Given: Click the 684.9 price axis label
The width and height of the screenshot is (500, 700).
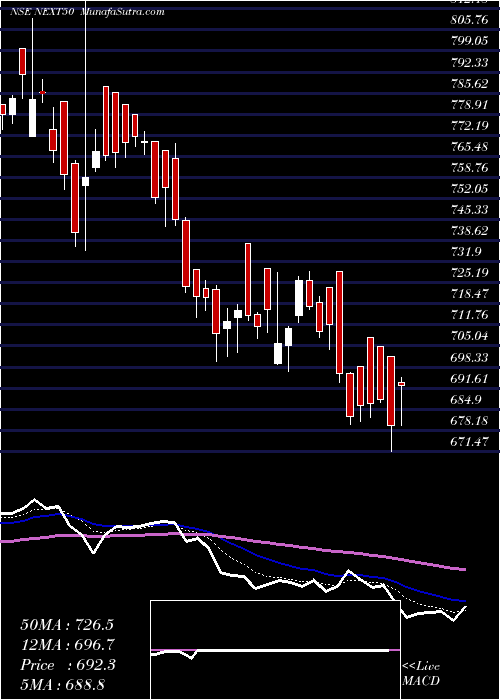Looking at the screenshot, I should (465, 400).
